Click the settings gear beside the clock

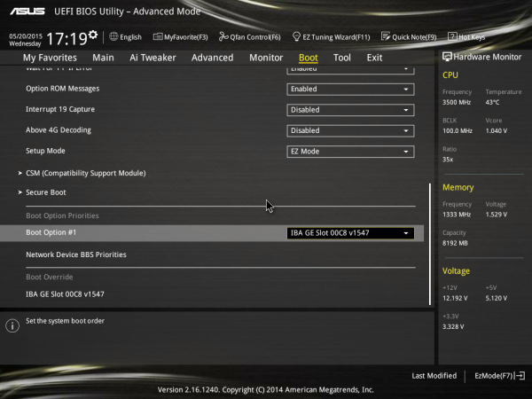(93, 35)
